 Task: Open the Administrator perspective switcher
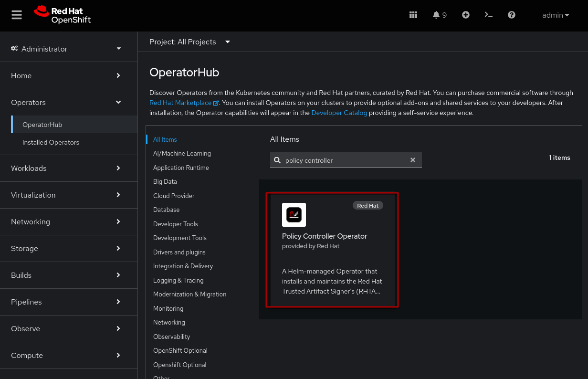coord(67,49)
